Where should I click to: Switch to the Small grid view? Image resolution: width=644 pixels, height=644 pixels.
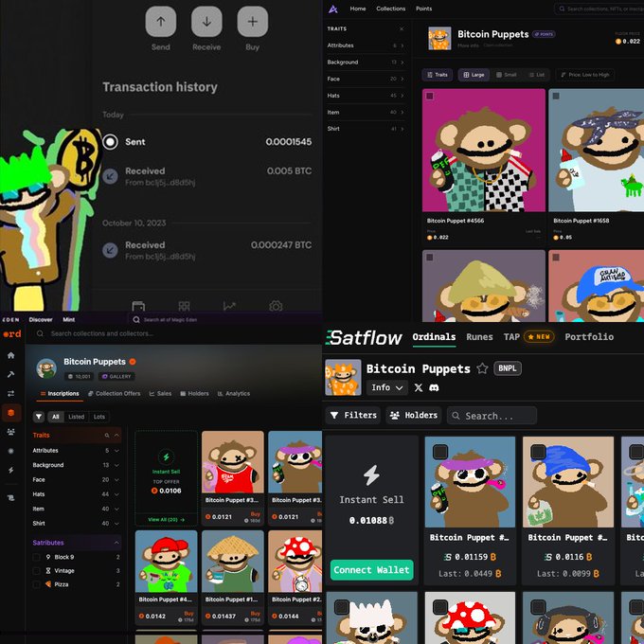click(506, 75)
